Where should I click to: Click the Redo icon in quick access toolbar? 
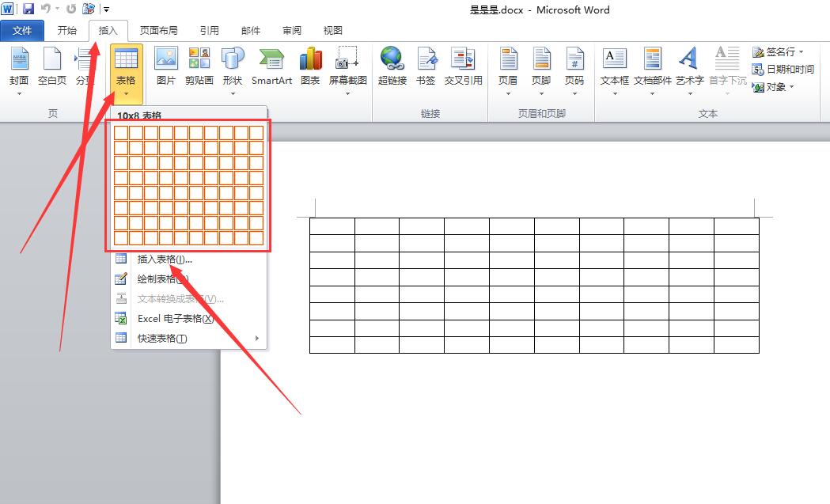pos(71,9)
